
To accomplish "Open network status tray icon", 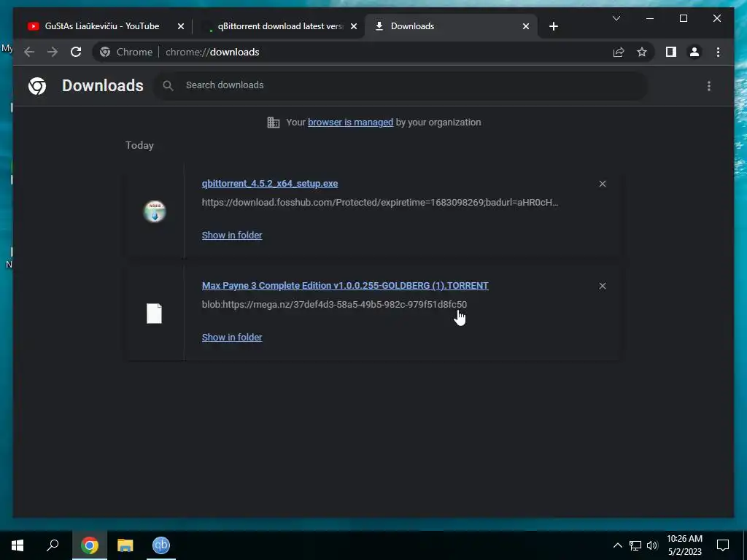I will tap(635, 545).
